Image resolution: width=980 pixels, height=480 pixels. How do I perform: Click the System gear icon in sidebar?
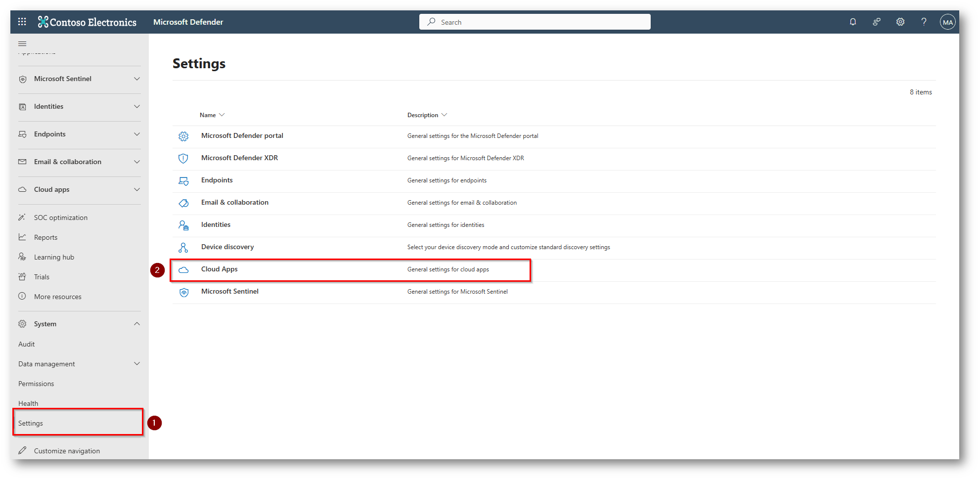pos(22,324)
